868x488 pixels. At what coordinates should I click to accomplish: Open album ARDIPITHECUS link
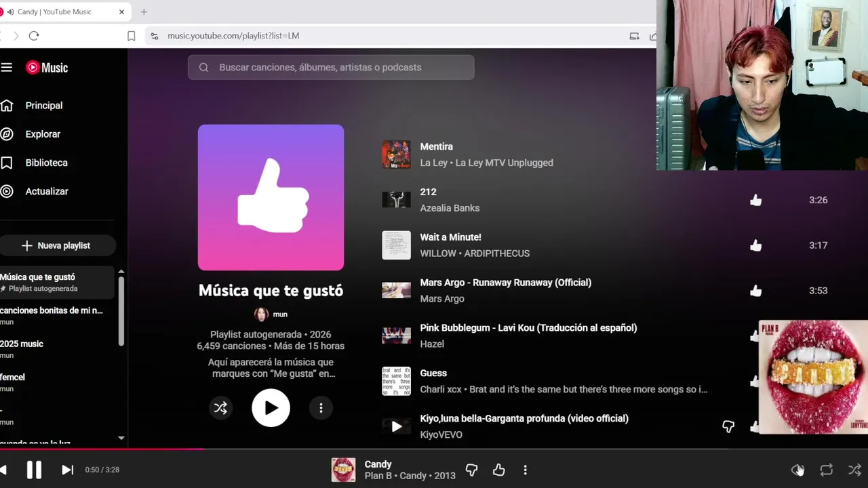tap(497, 253)
